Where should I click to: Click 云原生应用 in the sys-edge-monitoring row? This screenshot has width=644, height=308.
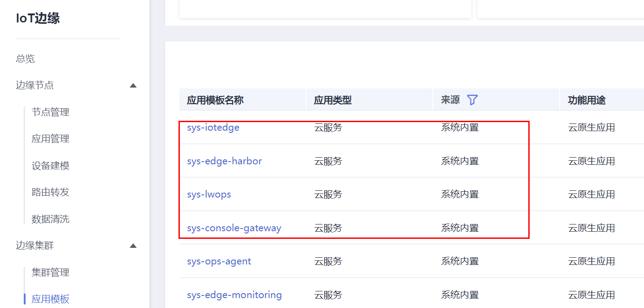[x=591, y=295]
